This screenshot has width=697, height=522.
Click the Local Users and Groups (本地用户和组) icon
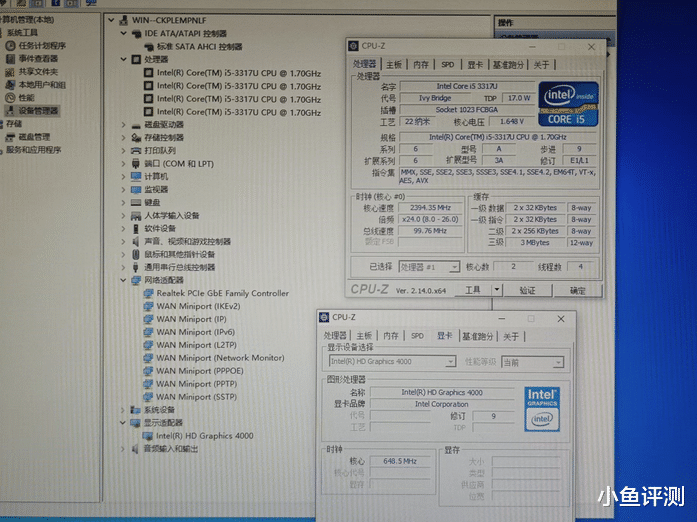[10, 85]
